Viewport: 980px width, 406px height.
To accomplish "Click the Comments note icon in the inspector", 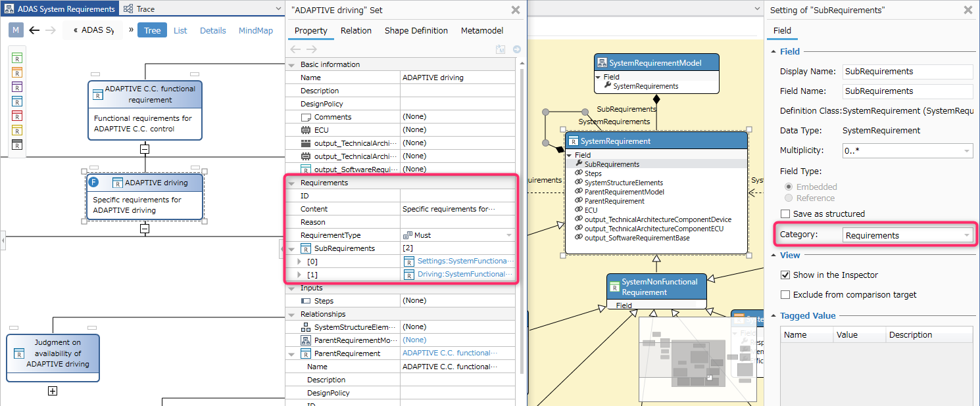I will [x=305, y=117].
